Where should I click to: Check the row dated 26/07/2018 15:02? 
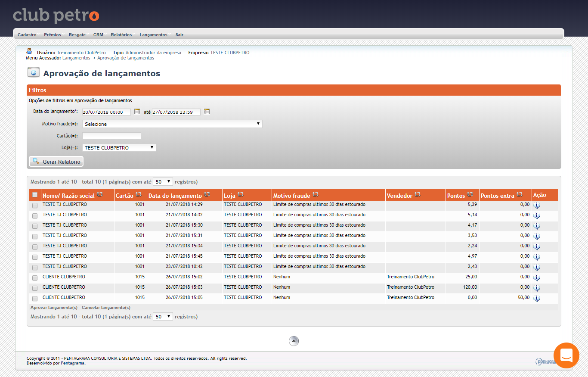[35, 278]
